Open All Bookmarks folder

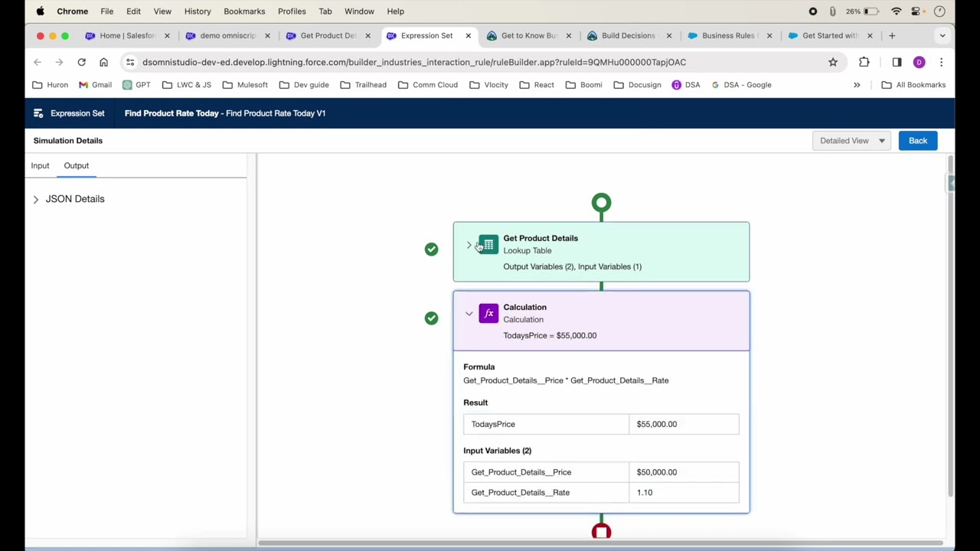913,85
